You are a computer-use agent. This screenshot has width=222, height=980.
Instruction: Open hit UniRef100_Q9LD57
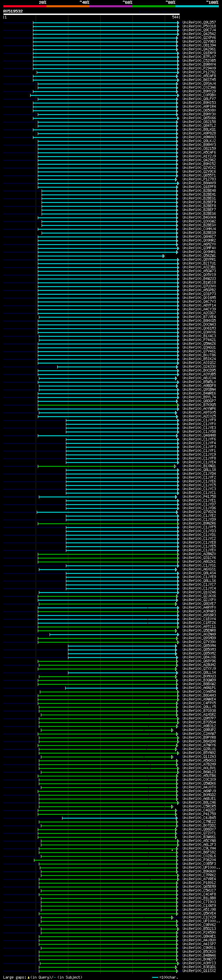(x=199, y=23)
